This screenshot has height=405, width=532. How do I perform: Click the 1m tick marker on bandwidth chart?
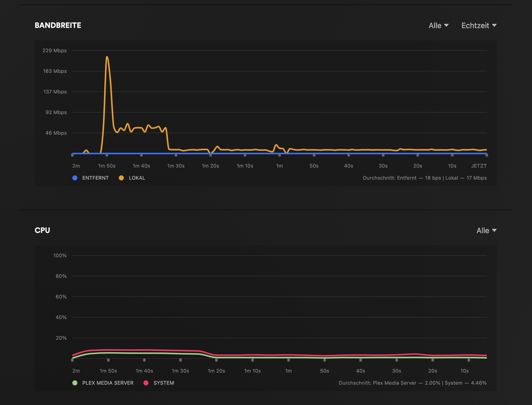(x=280, y=155)
